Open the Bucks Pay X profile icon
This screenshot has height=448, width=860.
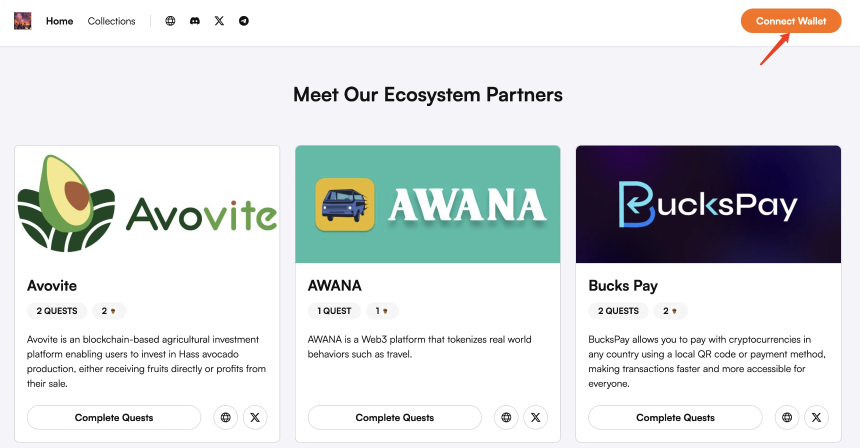click(x=817, y=417)
